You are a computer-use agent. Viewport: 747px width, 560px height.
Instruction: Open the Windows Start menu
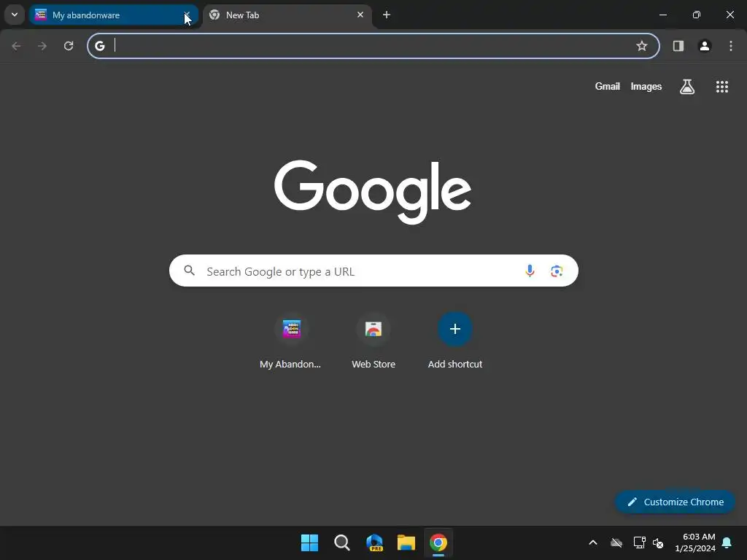[x=309, y=542]
